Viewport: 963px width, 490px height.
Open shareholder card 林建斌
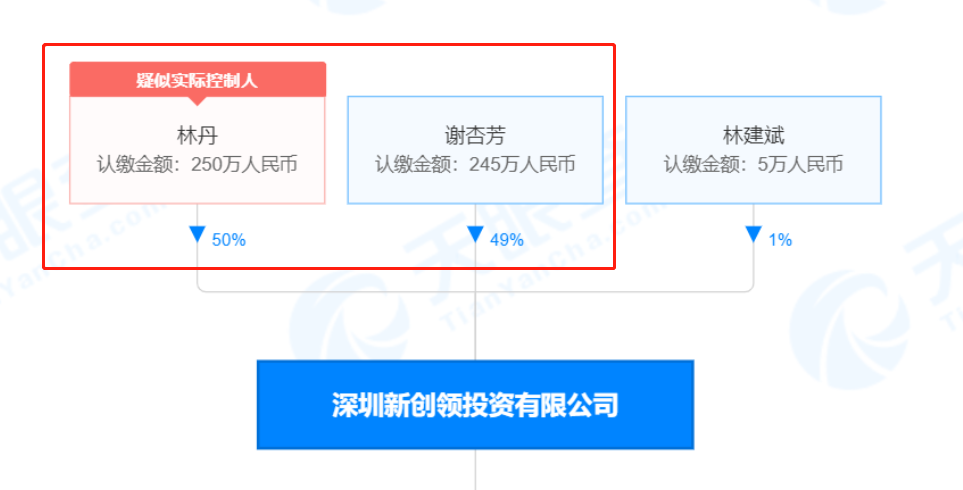click(754, 150)
